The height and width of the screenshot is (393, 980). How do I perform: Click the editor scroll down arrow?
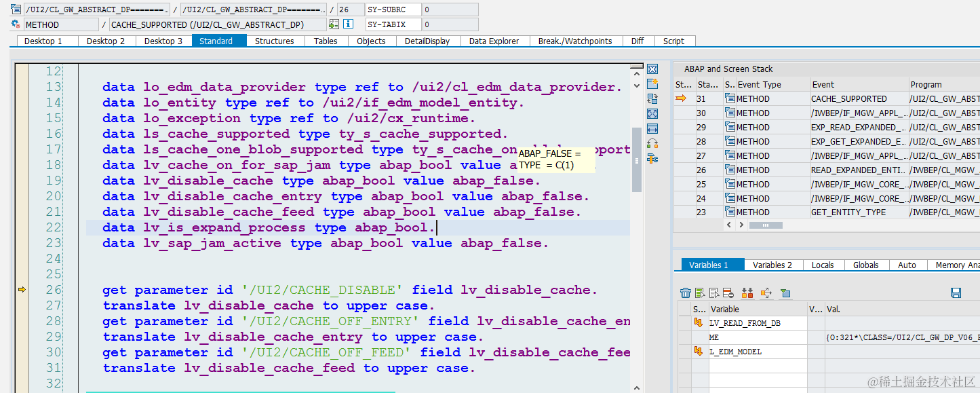(x=636, y=86)
